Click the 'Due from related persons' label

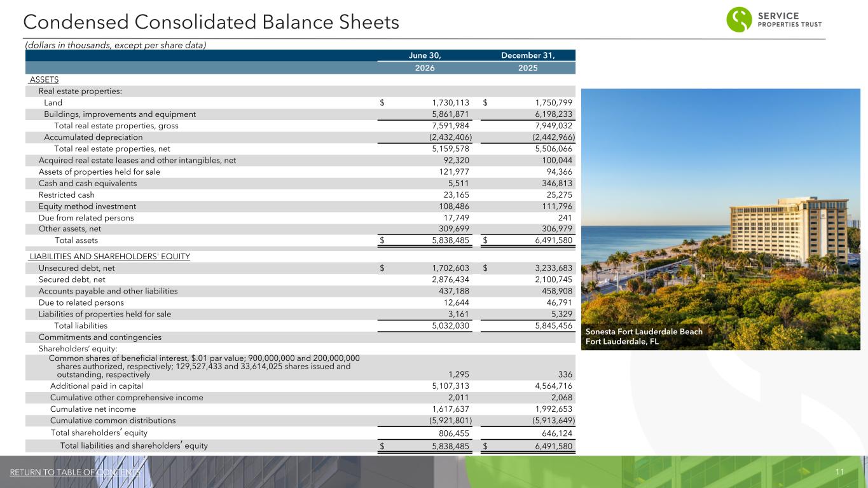(86, 218)
